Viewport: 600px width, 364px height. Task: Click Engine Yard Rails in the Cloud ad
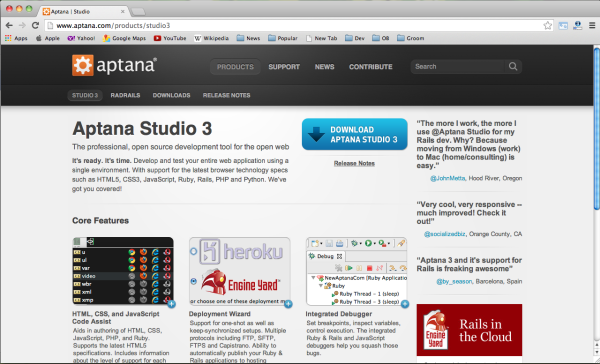(x=469, y=330)
